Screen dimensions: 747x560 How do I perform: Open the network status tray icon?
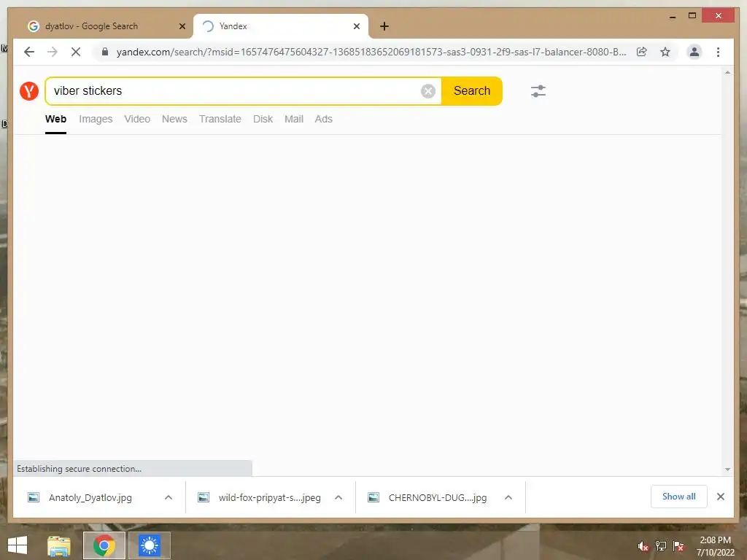660,546
